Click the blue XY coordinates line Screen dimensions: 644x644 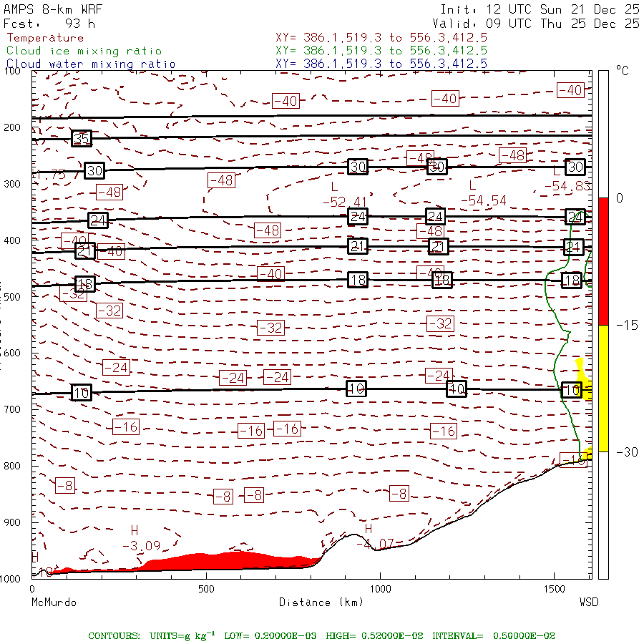coord(381,64)
